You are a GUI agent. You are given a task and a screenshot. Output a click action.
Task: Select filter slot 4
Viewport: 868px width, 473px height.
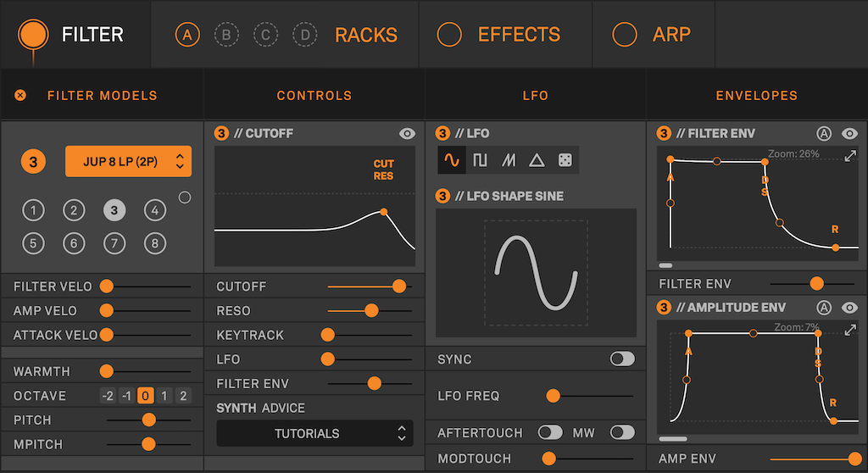pos(155,210)
